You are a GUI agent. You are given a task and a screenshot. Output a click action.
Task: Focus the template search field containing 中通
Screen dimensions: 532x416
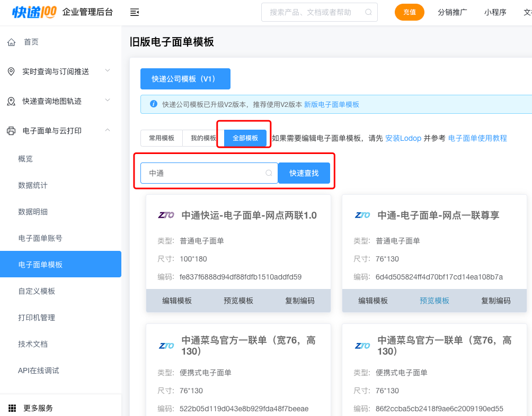pos(209,173)
